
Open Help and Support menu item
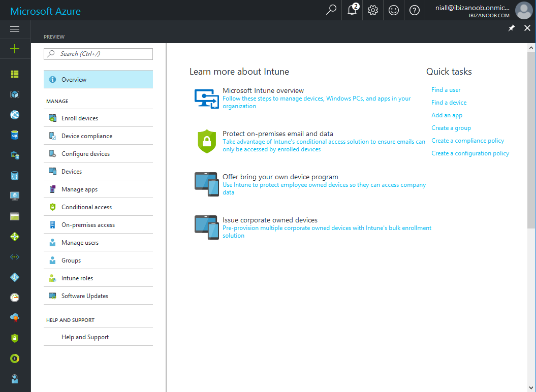coord(98,337)
